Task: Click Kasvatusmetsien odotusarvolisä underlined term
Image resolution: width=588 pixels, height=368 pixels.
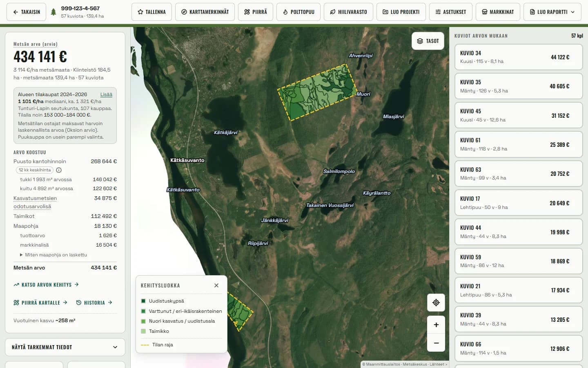Action: pos(35,202)
